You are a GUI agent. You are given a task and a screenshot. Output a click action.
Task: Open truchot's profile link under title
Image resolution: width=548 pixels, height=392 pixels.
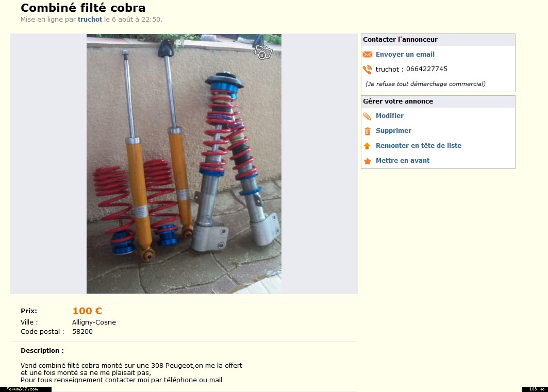click(x=90, y=19)
